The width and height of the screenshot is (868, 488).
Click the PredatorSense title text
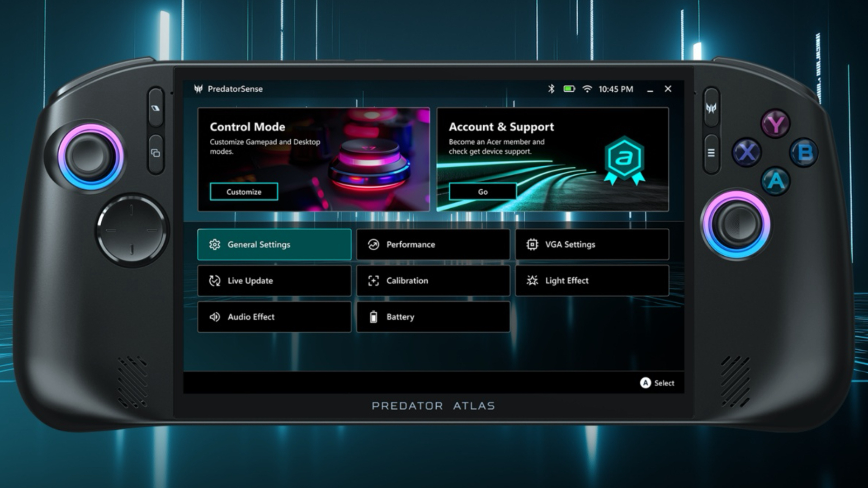pos(235,89)
